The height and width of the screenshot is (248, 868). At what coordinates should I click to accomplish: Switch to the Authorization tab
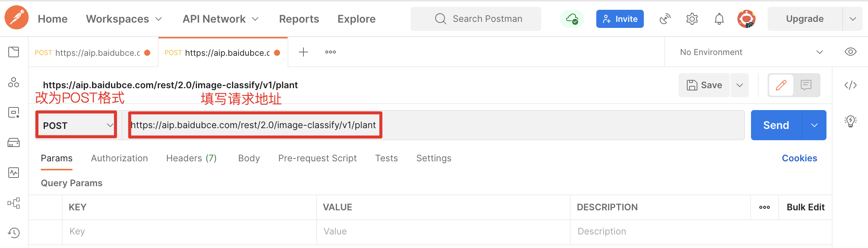click(x=119, y=158)
